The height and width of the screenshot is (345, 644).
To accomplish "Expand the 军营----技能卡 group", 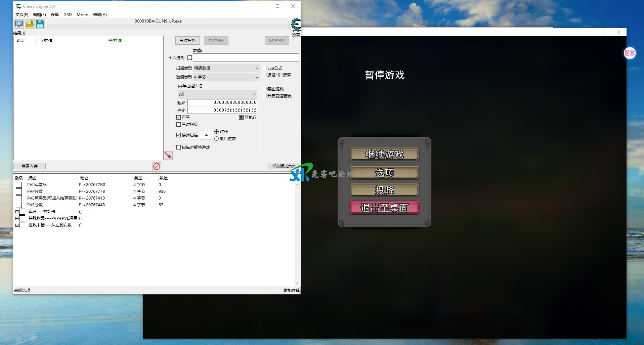I will [17, 212].
